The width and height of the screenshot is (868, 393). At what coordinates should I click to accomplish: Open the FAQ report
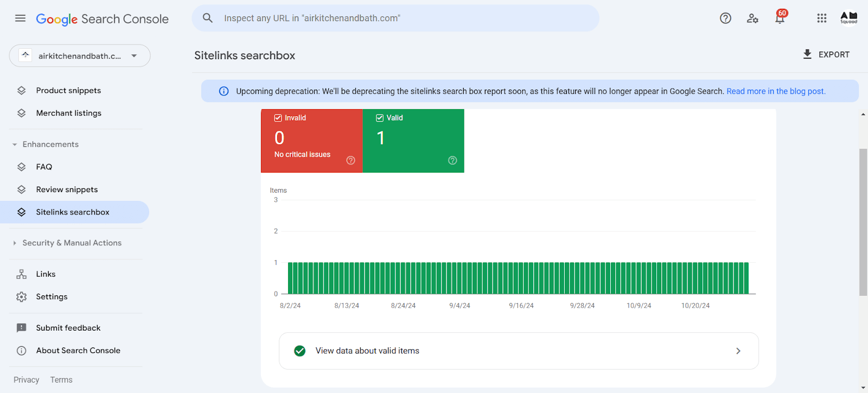(44, 167)
